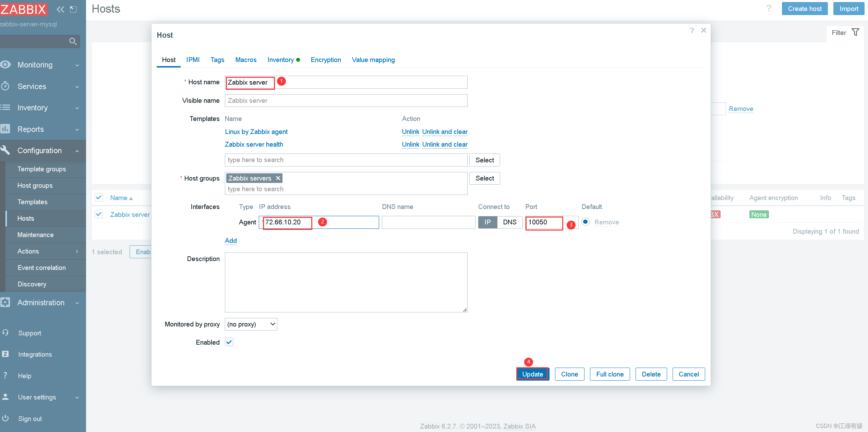Open Host groups in Configuration menu
This screenshot has height=432, width=868.
click(x=46, y=185)
